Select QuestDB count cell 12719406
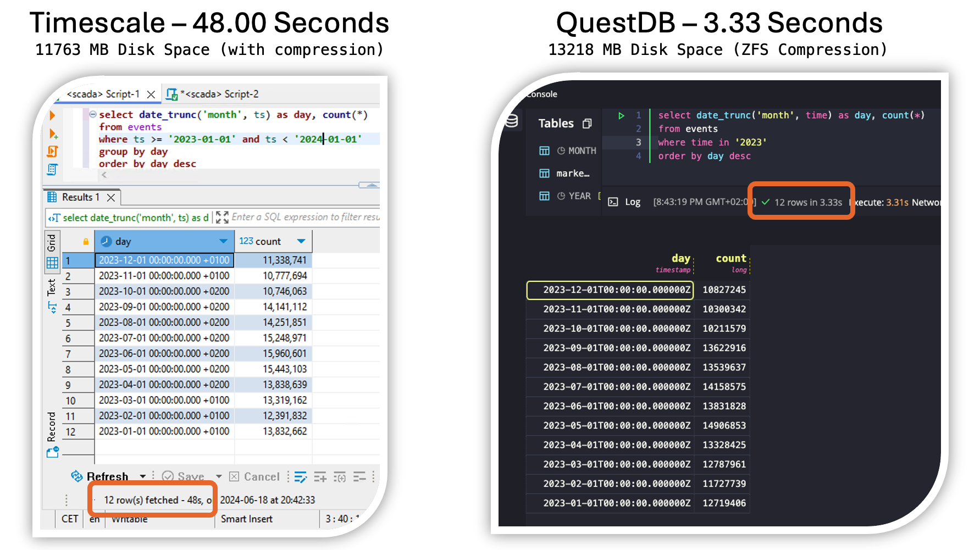 click(x=724, y=503)
